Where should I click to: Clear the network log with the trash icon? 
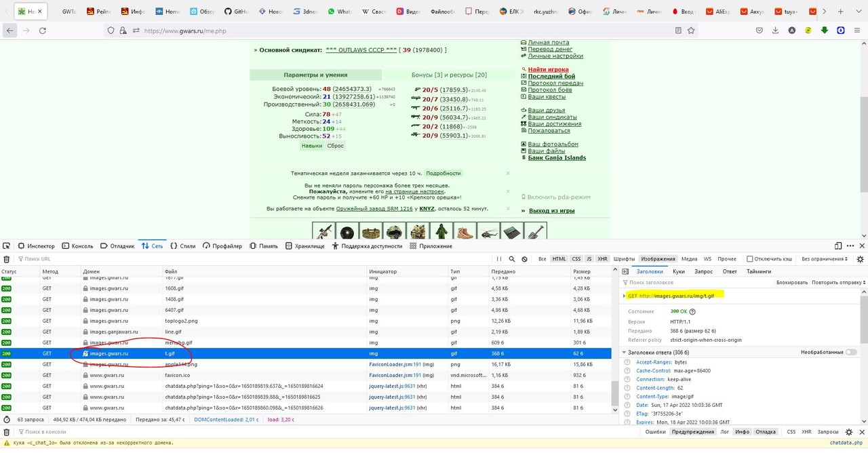coord(7,259)
